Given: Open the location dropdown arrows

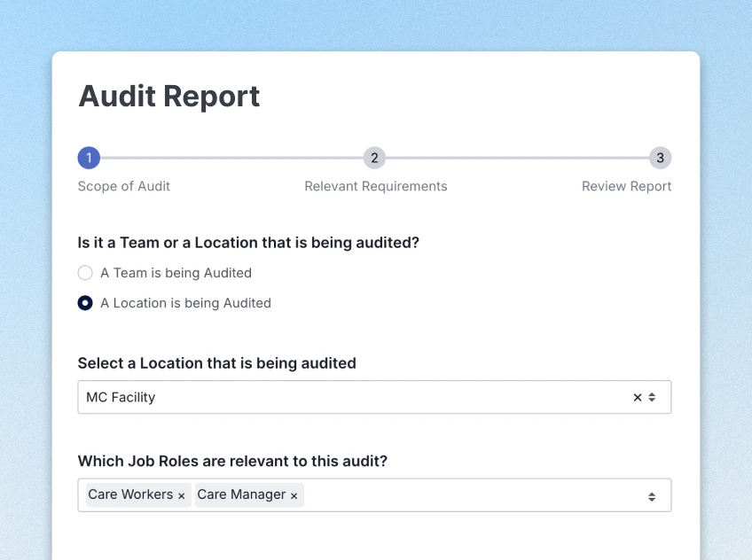Looking at the screenshot, I should pos(652,398).
